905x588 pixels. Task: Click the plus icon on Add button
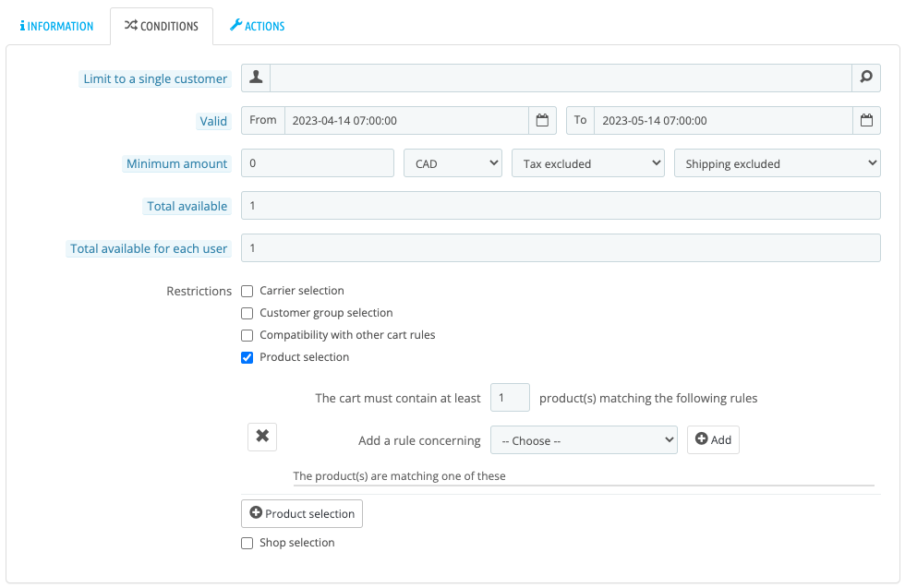702,439
